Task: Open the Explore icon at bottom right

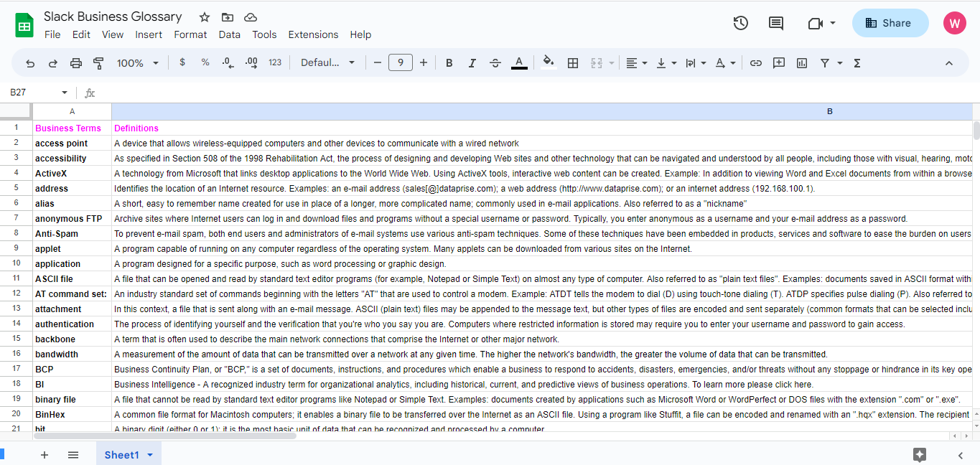Action: [x=920, y=454]
